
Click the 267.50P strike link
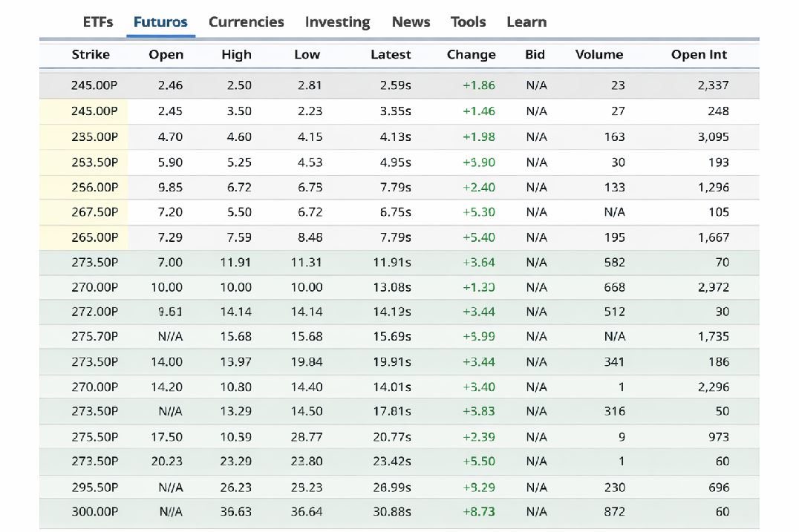click(x=94, y=212)
